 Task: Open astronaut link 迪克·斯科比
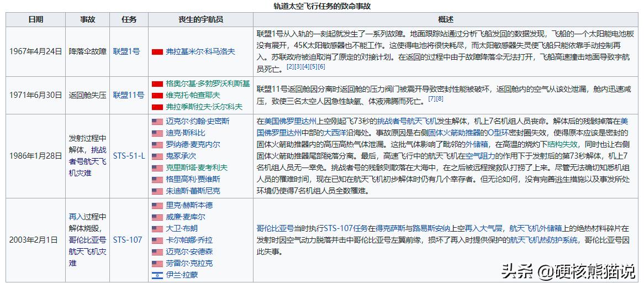(x=185, y=133)
